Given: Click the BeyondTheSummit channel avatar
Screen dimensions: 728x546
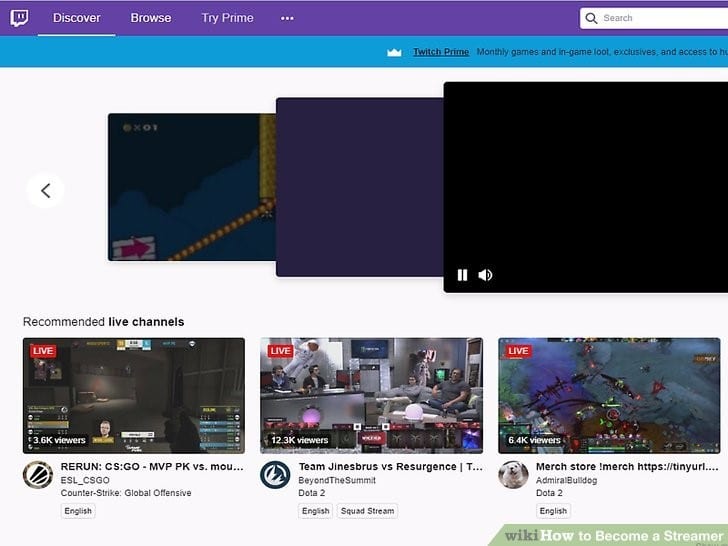Looking at the screenshot, I should pyautogui.click(x=275, y=474).
